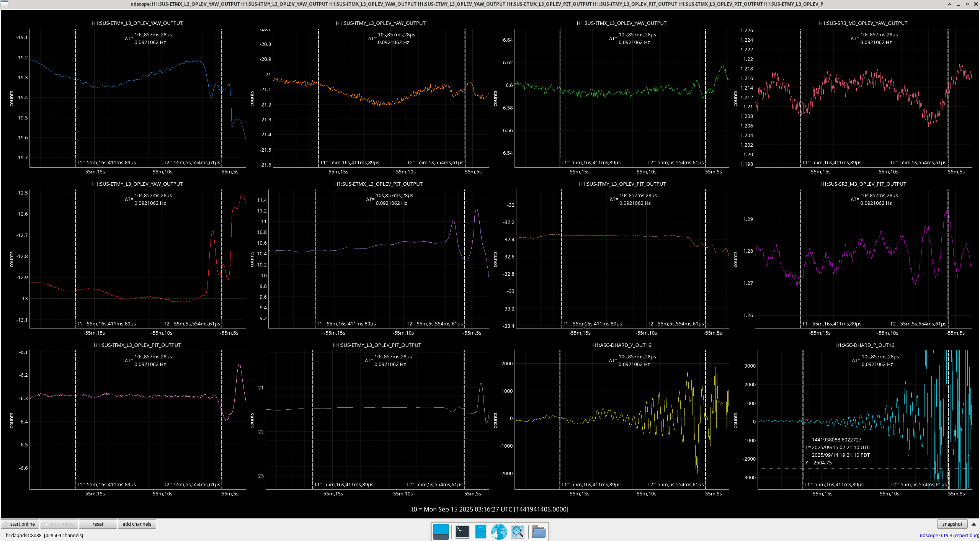Expand the snapshot options triangle arrow
Screen dimensions: 980x541
(x=974, y=524)
